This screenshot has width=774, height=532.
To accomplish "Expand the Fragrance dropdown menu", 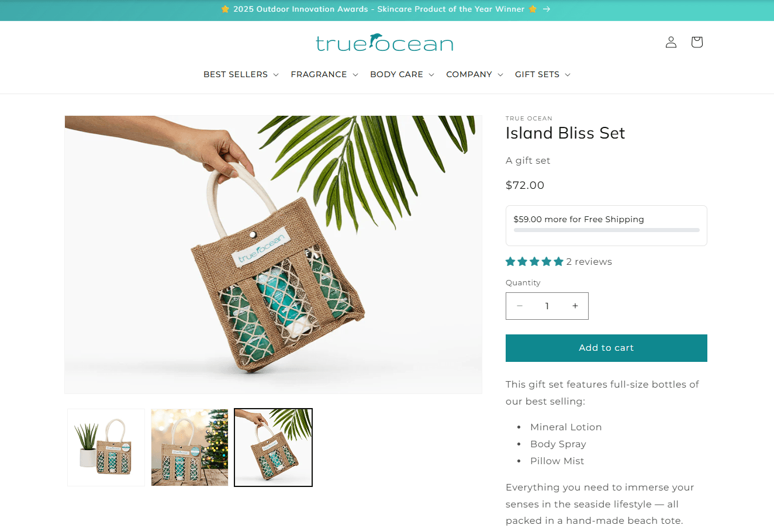I will (x=324, y=74).
